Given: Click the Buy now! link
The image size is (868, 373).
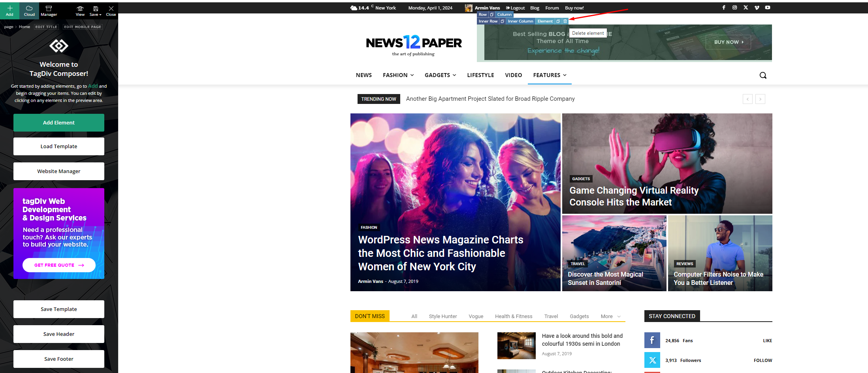Looking at the screenshot, I should coord(574,8).
